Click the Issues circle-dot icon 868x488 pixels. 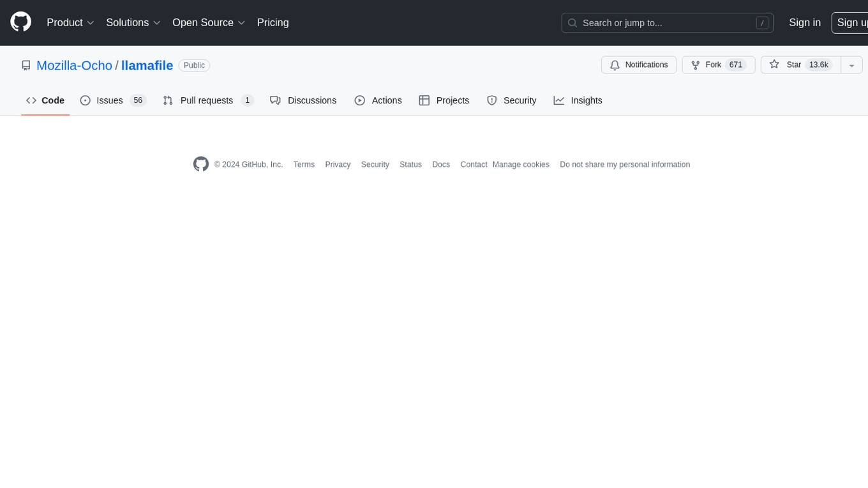pyautogui.click(x=85, y=100)
